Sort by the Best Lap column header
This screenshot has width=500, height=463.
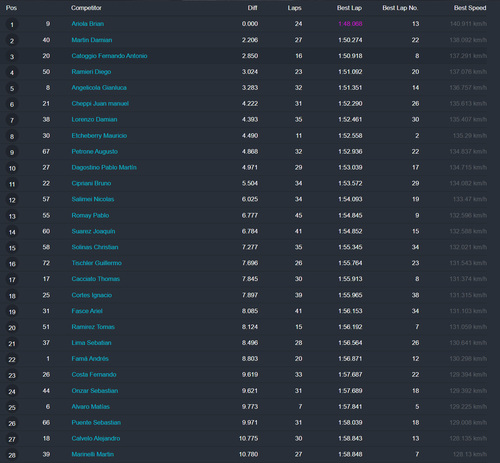coord(349,8)
